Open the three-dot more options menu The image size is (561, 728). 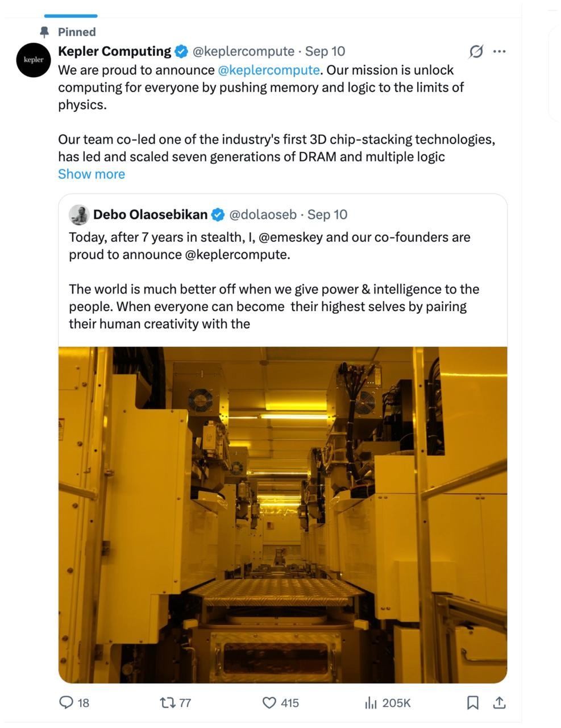coord(500,52)
